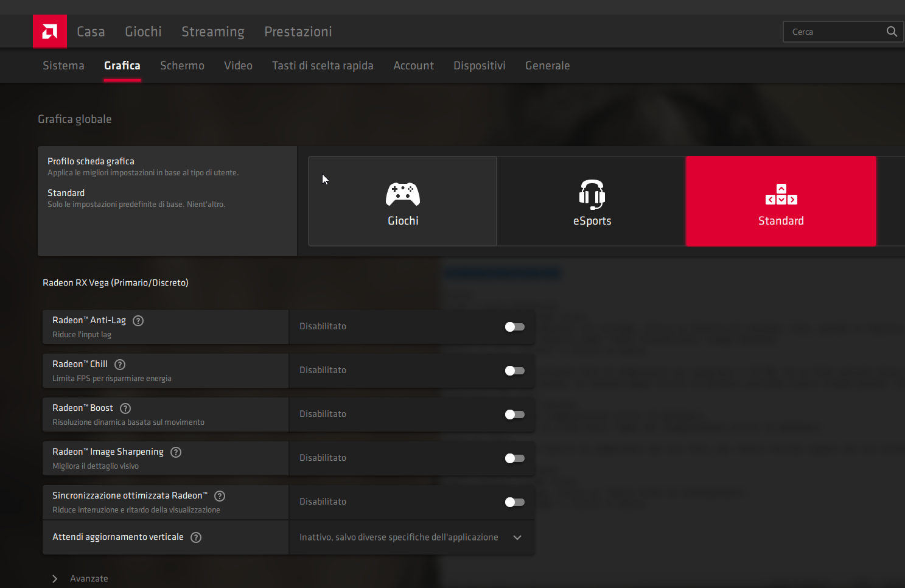Click the Profilo scheda grafica label
Viewport: 905px width, 588px height.
tap(91, 161)
